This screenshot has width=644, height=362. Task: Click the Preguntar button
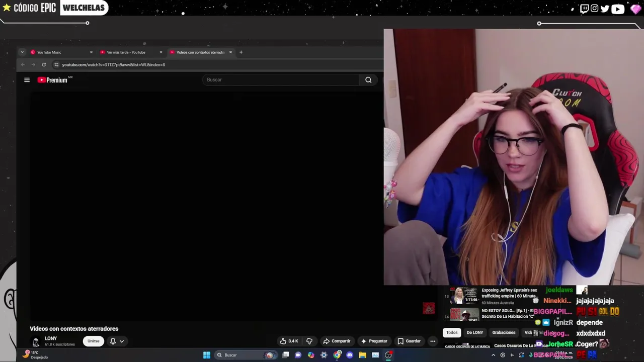[374, 341]
